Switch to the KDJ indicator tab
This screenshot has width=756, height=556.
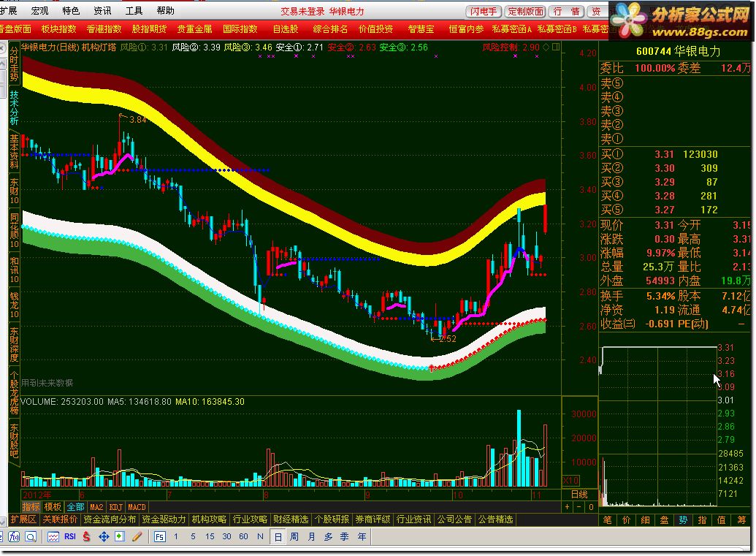(115, 507)
